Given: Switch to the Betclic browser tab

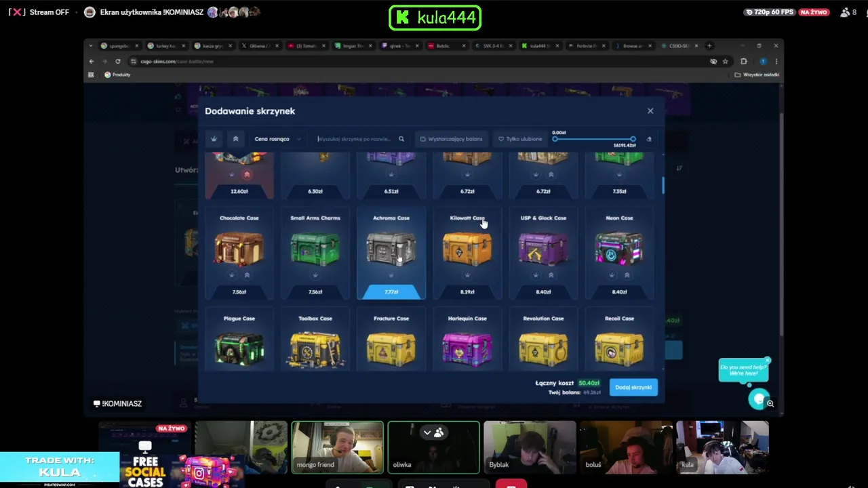Looking at the screenshot, I should pos(448,46).
